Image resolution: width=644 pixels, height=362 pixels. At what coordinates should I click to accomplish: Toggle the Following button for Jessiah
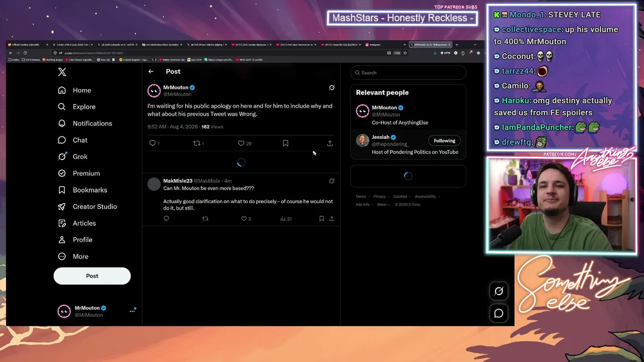click(444, 141)
